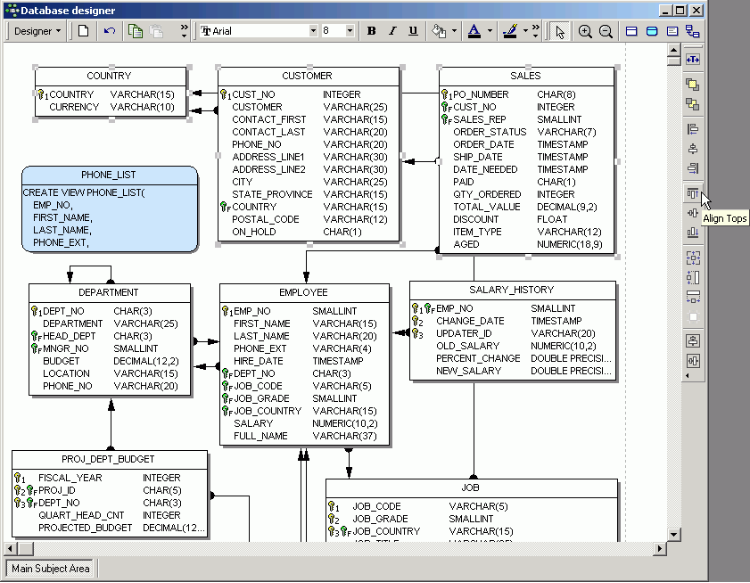
Task: Open the Designer dropdown menu
Action: coord(38,31)
